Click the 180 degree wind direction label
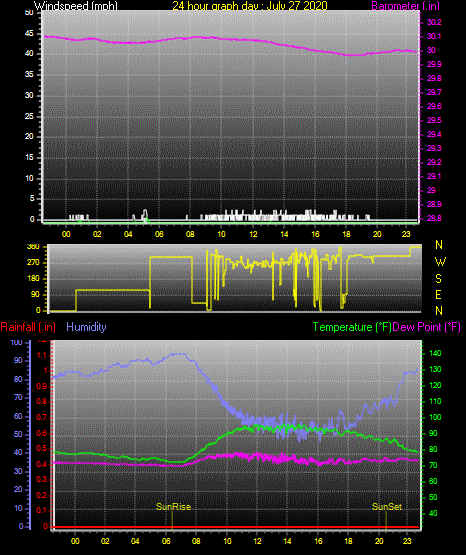Image resolution: width=466 pixels, height=555 pixels. [33, 279]
